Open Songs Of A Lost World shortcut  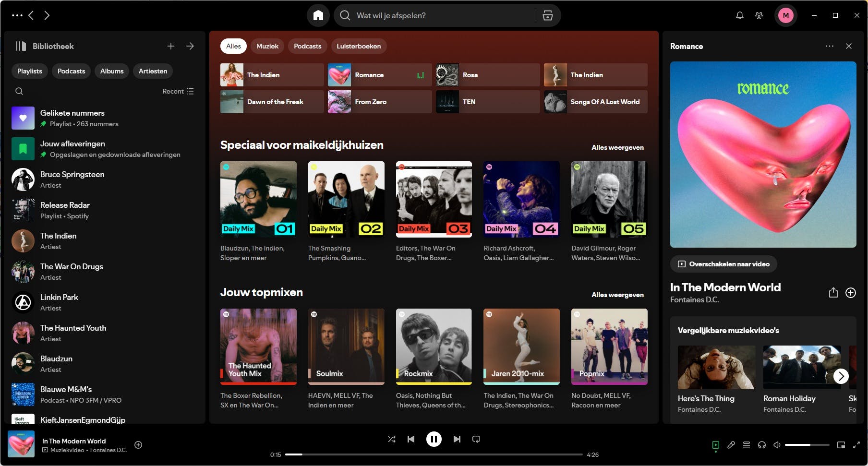[596, 102]
